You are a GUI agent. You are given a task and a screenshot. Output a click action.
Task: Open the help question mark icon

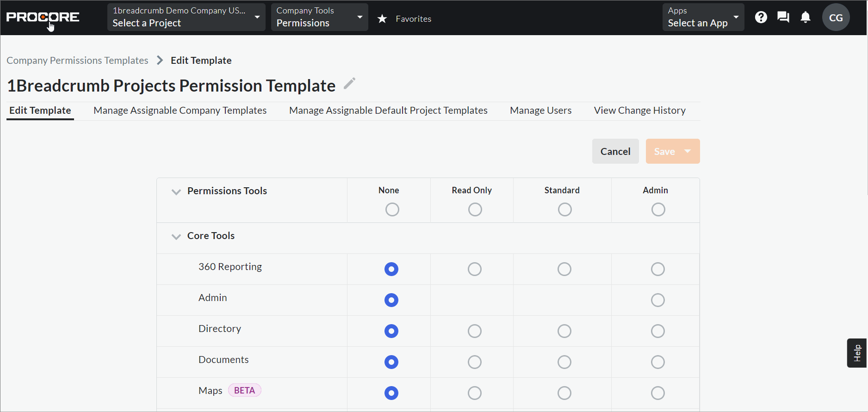pyautogui.click(x=761, y=18)
